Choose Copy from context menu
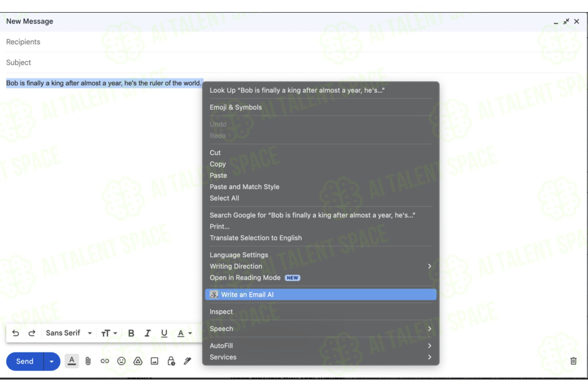 point(321,164)
